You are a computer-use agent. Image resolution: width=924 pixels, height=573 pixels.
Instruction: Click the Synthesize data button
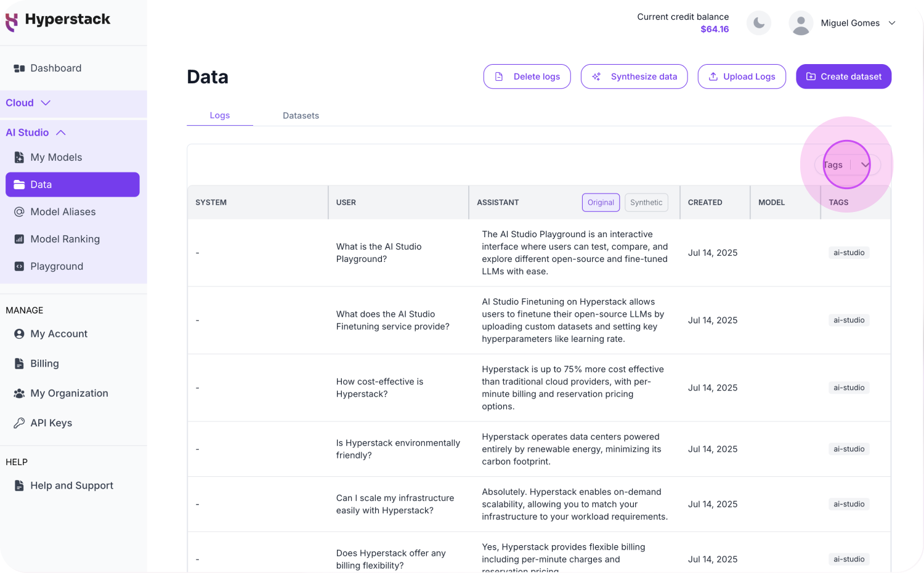tap(634, 77)
